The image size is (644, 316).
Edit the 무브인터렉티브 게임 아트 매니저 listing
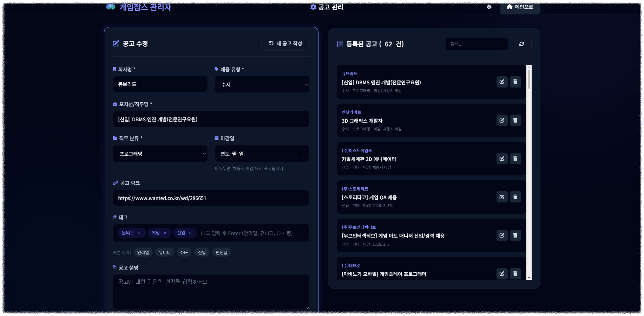(502, 235)
